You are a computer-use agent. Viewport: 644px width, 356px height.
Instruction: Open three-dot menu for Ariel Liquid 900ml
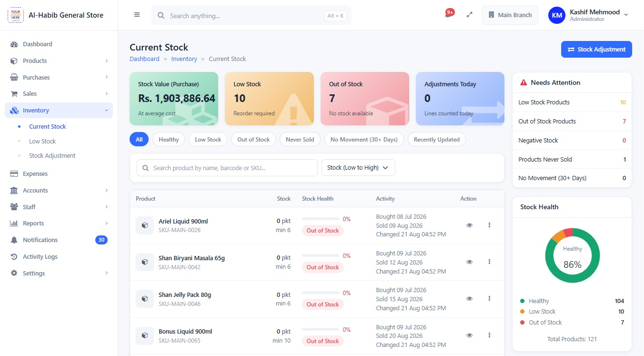point(489,225)
